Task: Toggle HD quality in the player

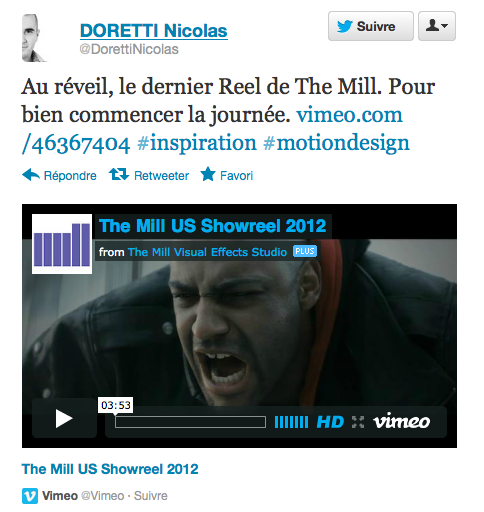Action: [x=330, y=422]
